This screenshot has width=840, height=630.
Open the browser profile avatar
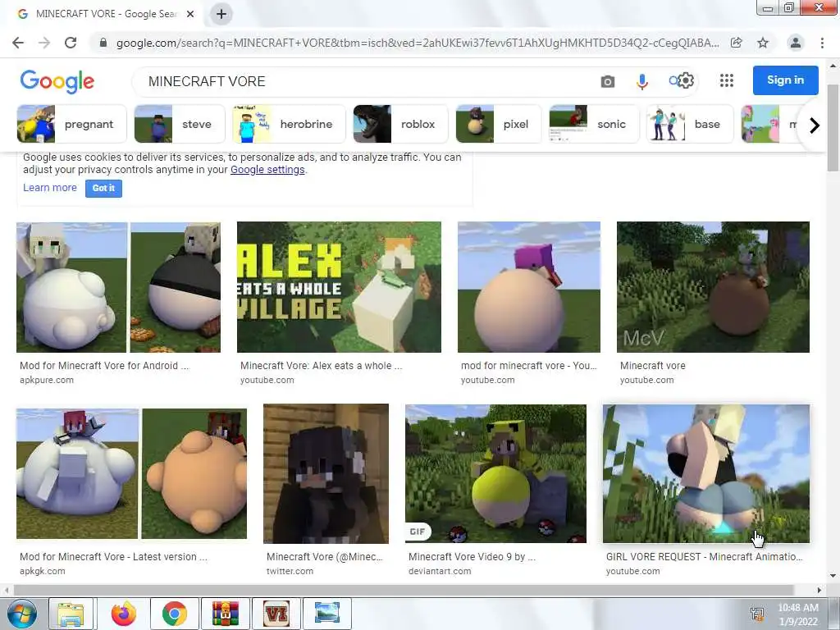[796, 43]
